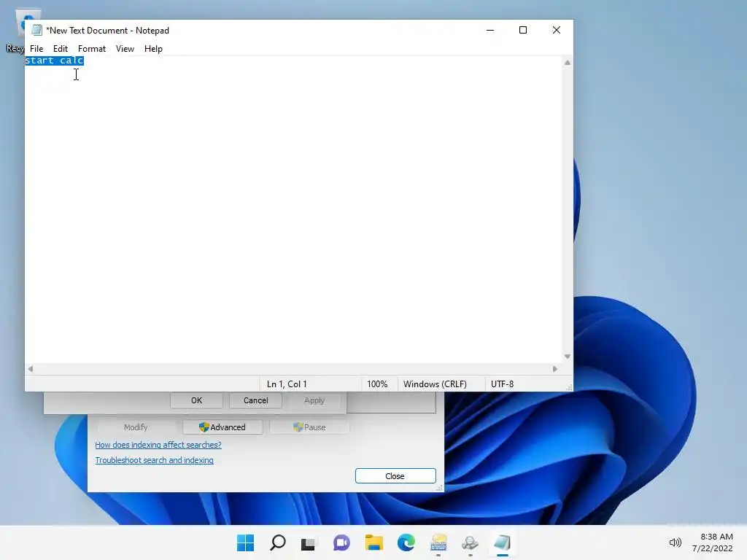This screenshot has height=560, width=747.
Task: Open the Windows Start menu
Action: [245, 542]
